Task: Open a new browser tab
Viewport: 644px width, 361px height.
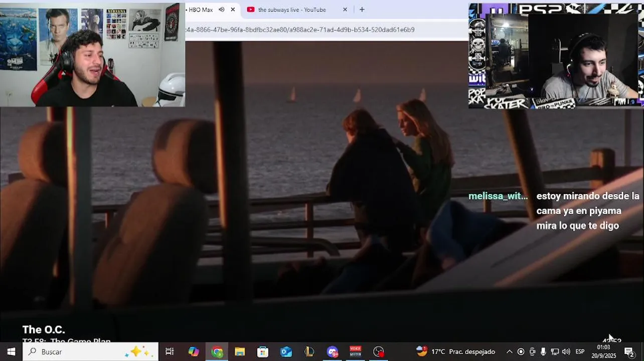Action: (362, 10)
